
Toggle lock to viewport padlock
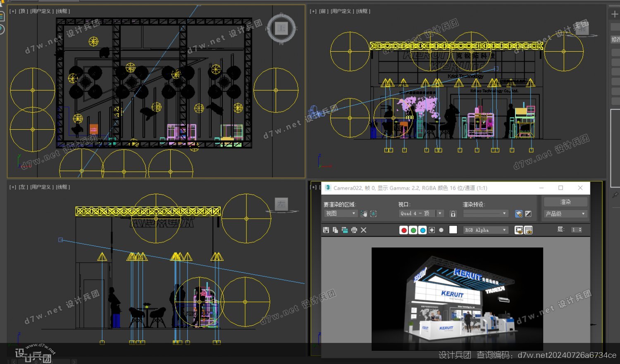point(453,214)
